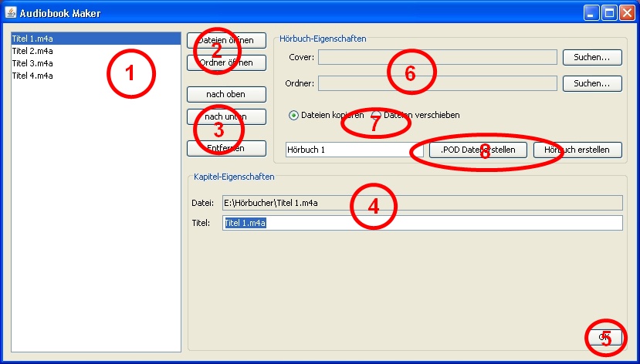The image size is (640, 364).
Task: Choose the Dateien verschieben radio option
Action: (377, 115)
